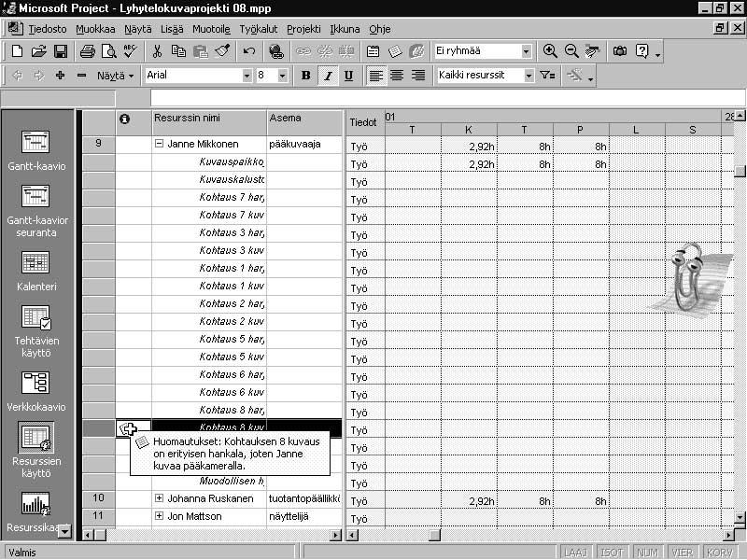Open the Tiedosto menu
This screenshot has width=747, height=560.
coord(48,29)
